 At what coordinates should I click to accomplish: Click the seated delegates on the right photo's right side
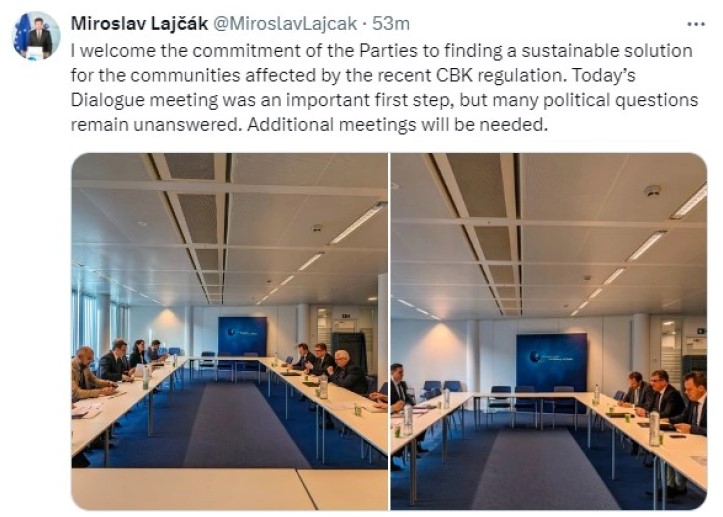pos(661,400)
